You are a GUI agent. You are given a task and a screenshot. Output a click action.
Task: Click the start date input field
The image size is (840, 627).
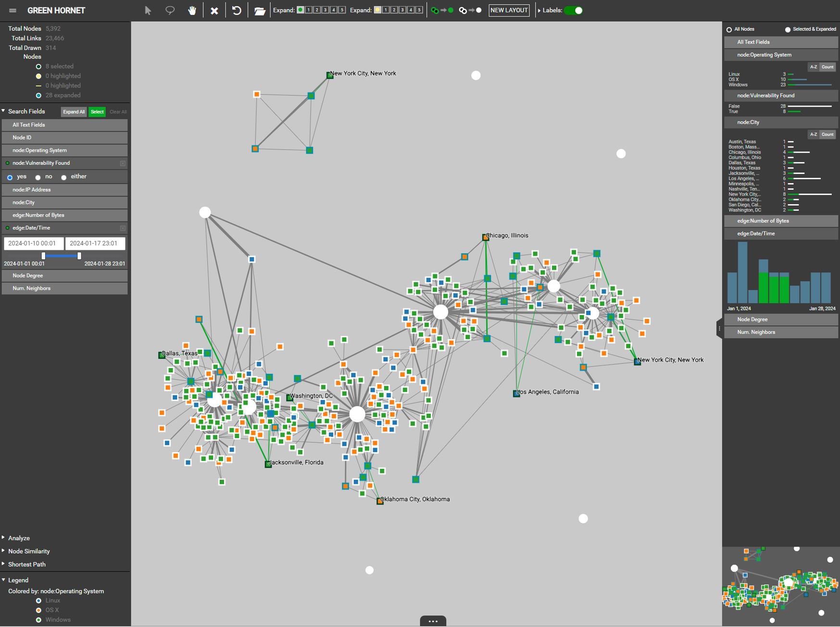pyautogui.click(x=34, y=244)
